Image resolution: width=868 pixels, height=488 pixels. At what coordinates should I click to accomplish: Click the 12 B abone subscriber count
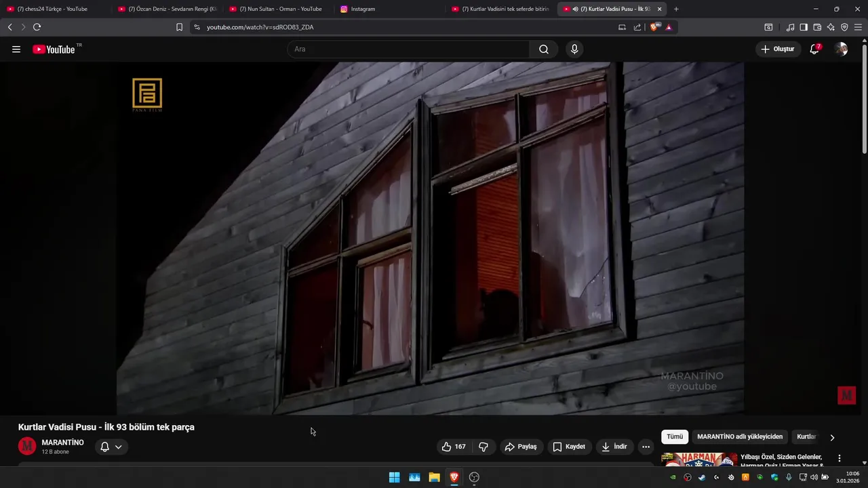[55, 452]
